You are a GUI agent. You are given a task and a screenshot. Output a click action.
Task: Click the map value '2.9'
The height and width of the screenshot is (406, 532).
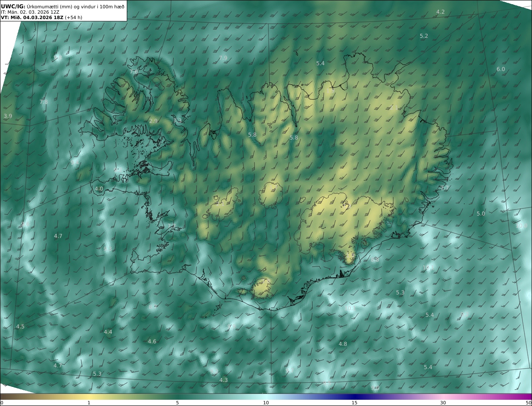(x=153, y=121)
